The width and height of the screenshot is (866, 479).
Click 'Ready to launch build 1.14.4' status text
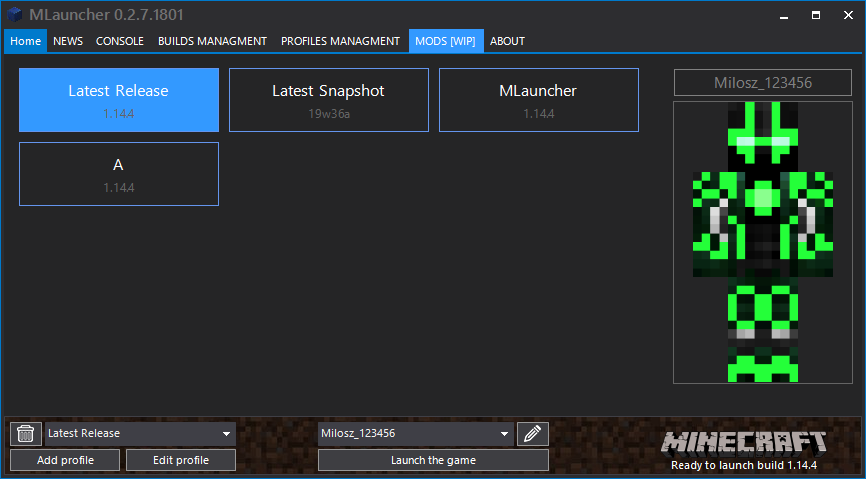(744, 465)
